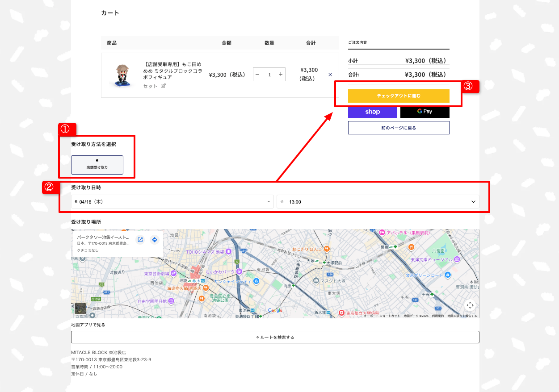Screen dimensions: 559x392
Task: Open the 04/16(木) pickup date dropdown
Action: click(172, 202)
